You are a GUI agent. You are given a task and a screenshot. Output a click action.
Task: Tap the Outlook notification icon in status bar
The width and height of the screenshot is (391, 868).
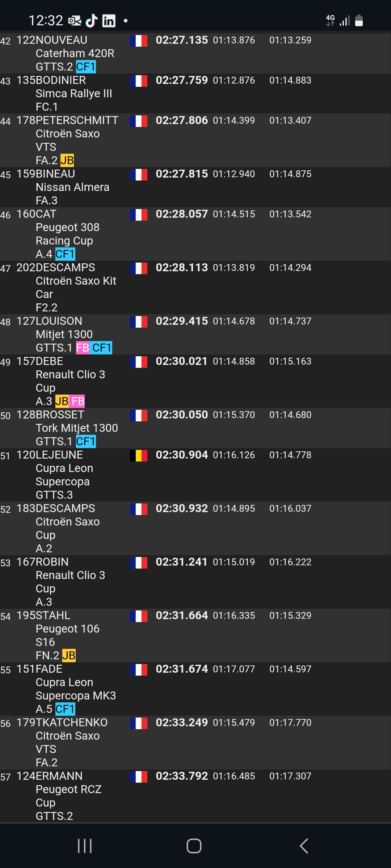pos(75,21)
